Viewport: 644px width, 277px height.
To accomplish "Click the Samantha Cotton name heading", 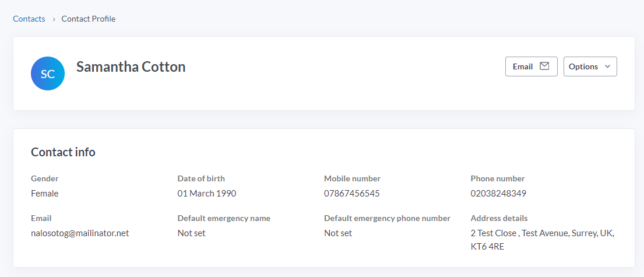I will point(131,66).
